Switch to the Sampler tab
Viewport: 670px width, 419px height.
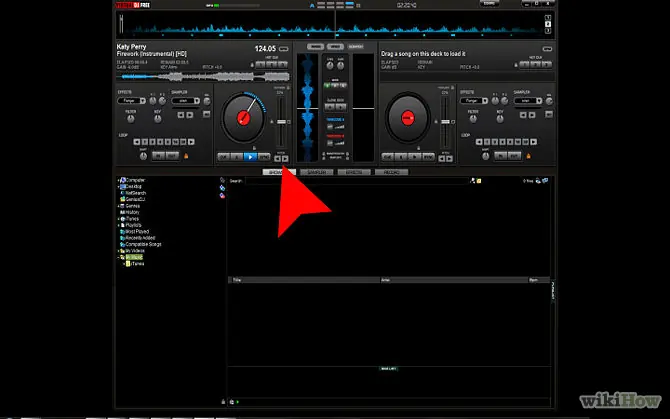tap(317, 172)
